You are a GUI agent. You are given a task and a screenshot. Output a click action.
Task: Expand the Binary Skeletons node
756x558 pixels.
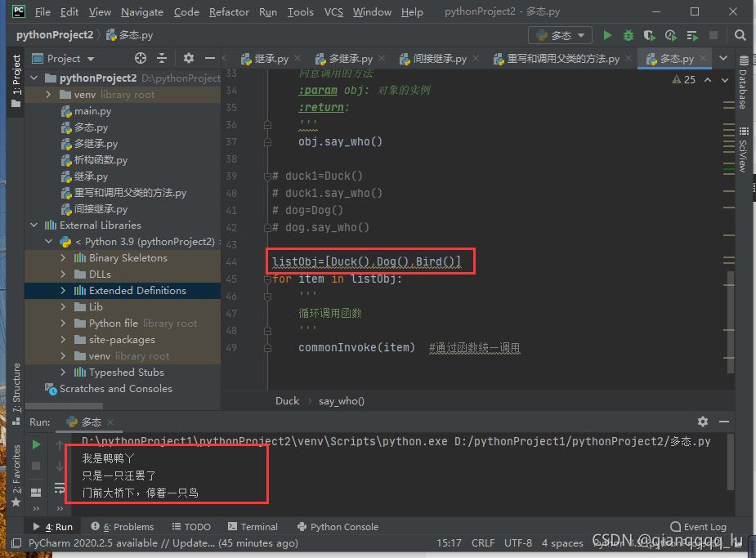(x=64, y=258)
